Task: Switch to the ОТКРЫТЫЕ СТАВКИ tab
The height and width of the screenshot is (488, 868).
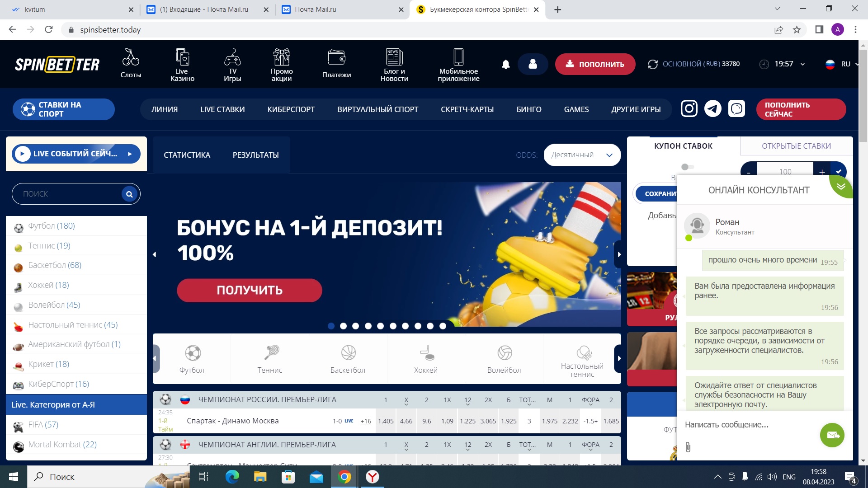Action: click(796, 146)
